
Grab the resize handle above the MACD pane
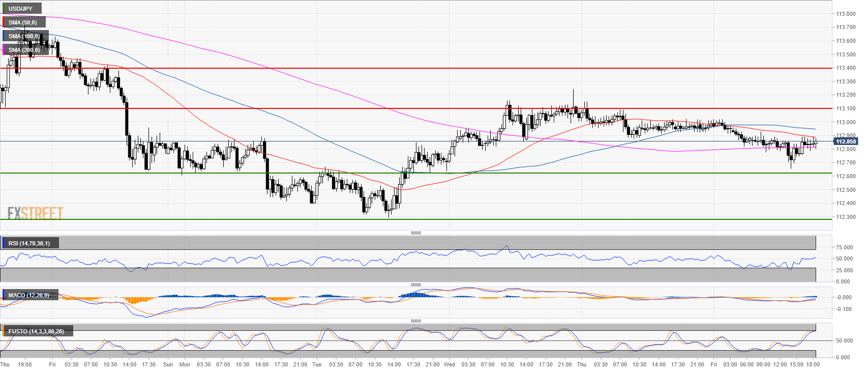[x=415, y=284]
